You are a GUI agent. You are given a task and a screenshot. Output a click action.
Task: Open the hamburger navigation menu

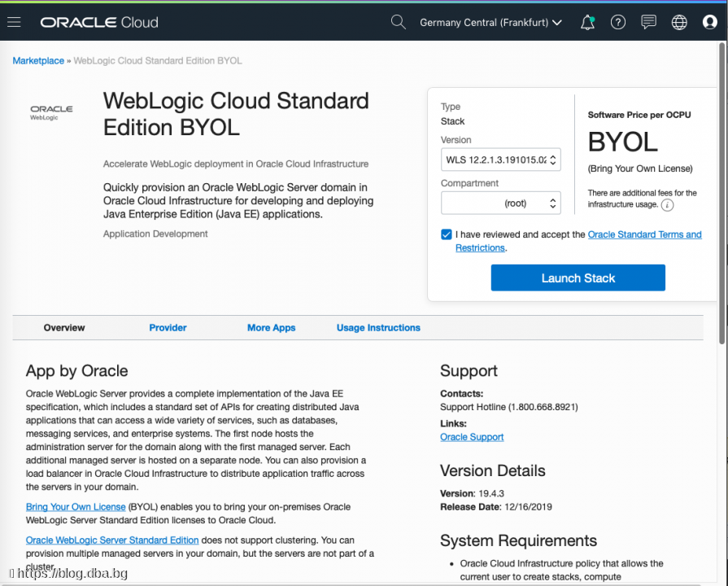tap(14, 22)
